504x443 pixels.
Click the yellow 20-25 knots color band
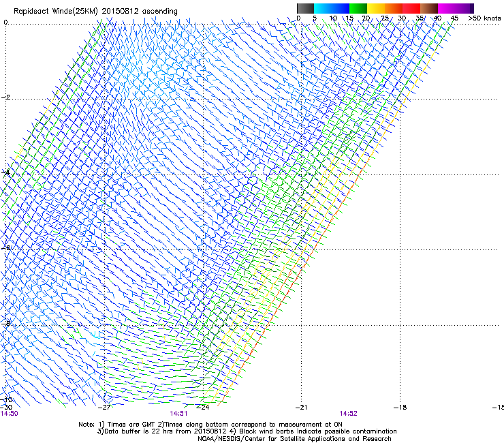click(x=376, y=8)
